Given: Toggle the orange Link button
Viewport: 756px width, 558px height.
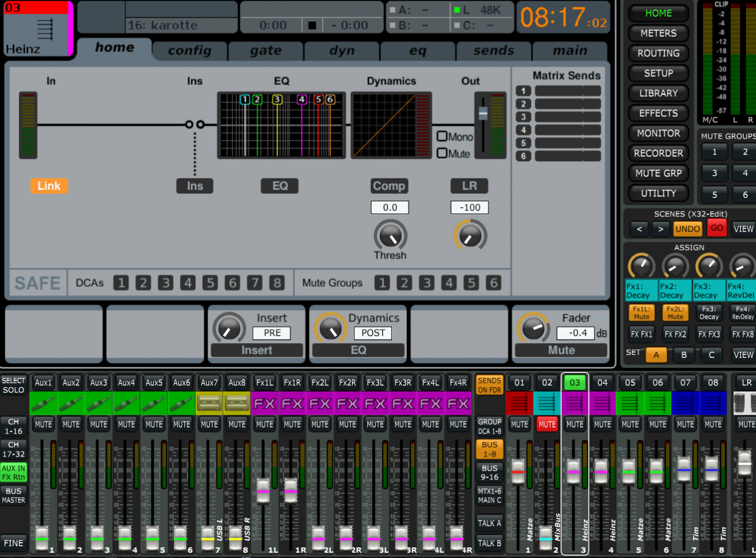Looking at the screenshot, I should pos(49,186).
